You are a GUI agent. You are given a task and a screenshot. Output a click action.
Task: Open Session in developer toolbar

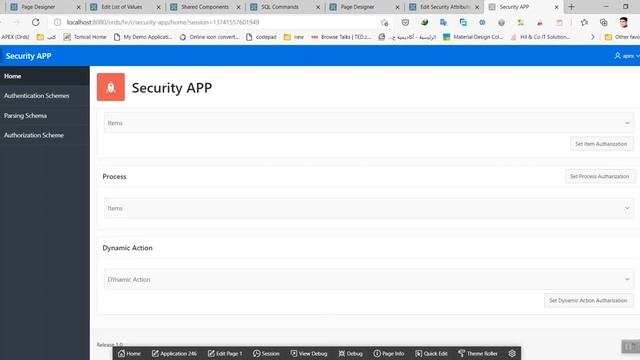[266, 353]
